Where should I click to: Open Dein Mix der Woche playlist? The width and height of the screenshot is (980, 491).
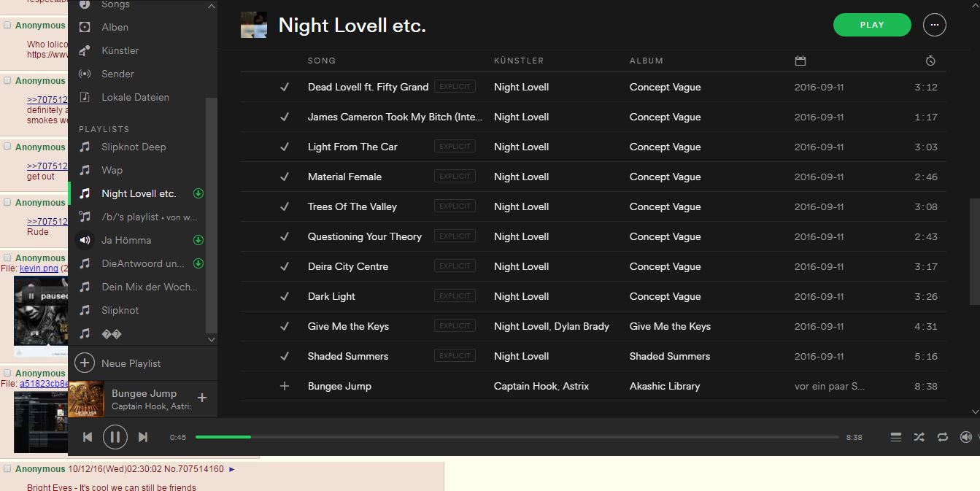click(150, 287)
